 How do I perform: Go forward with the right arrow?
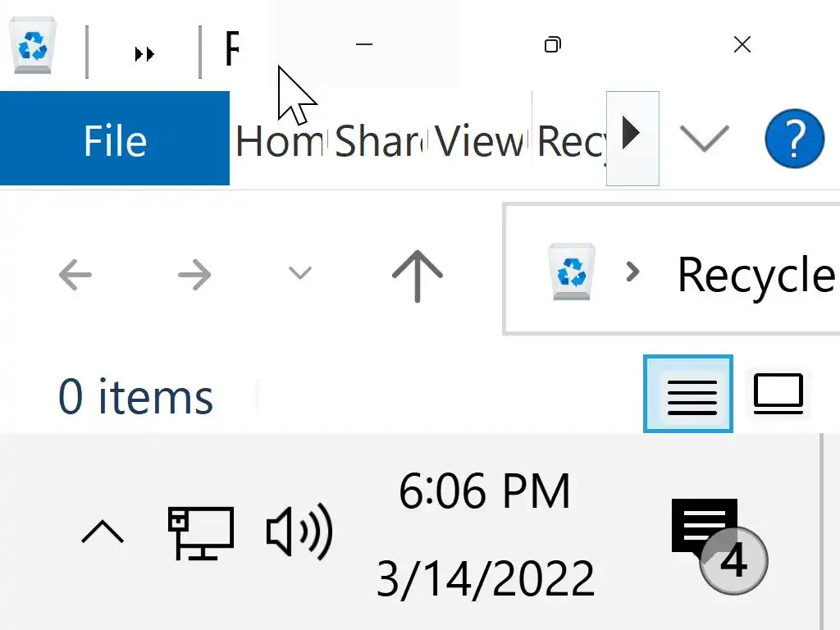click(194, 274)
